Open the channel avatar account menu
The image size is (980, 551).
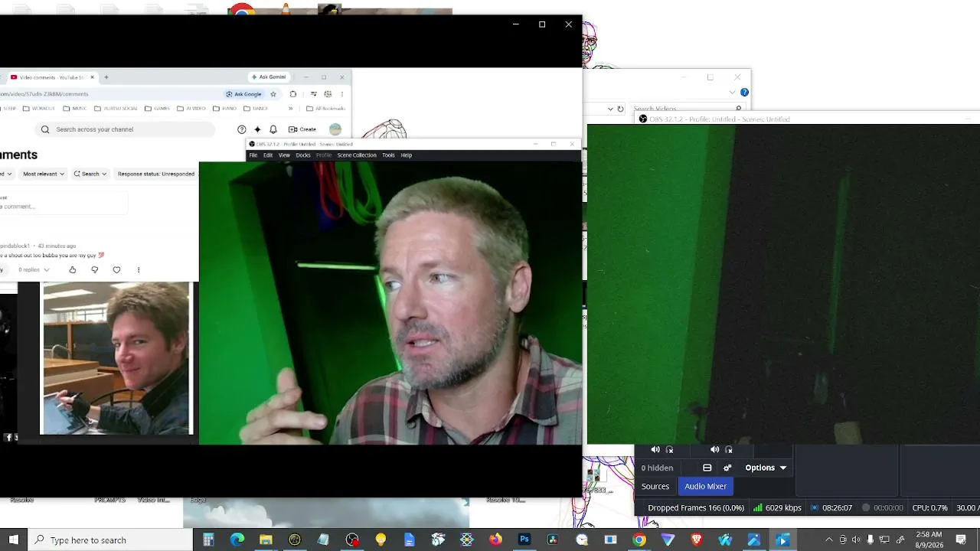(x=335, y=129)
